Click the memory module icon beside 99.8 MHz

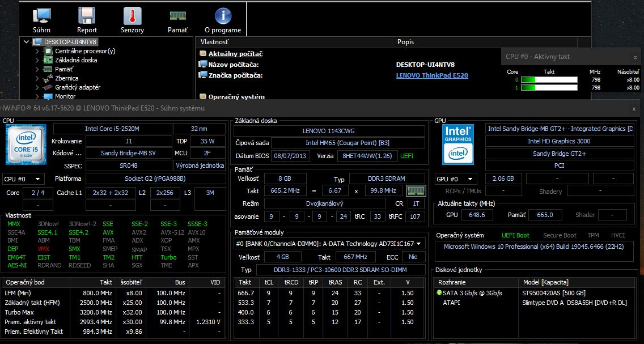point(416,191)
